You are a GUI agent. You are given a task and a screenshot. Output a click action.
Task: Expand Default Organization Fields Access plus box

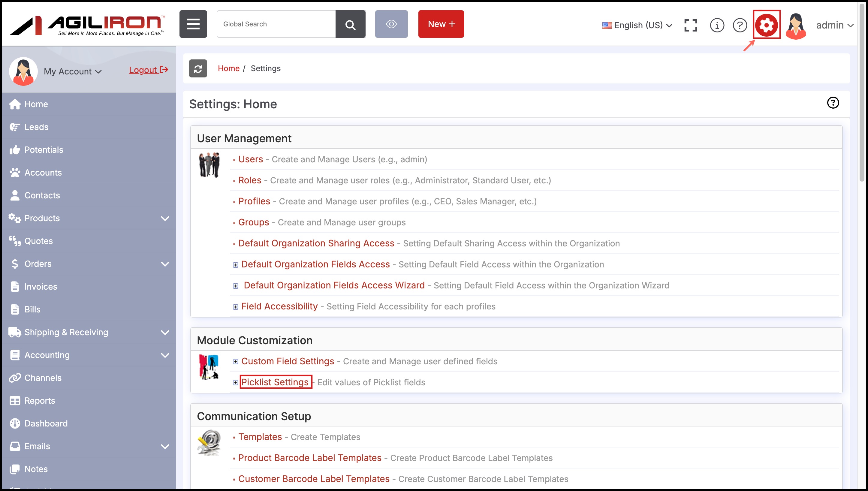(x=235, y=265)
